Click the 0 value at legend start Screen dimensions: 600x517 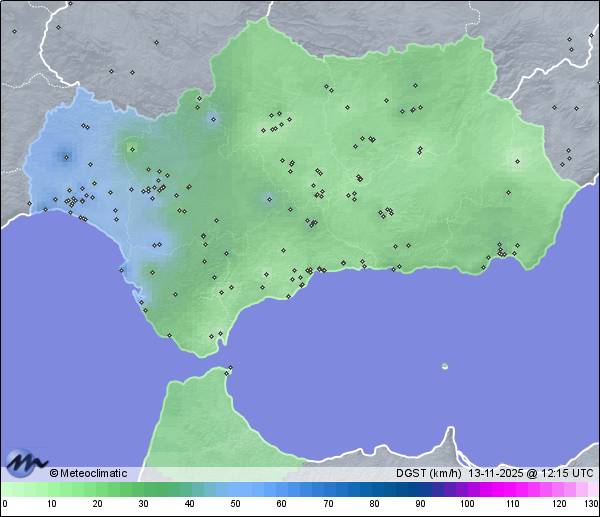5,504
